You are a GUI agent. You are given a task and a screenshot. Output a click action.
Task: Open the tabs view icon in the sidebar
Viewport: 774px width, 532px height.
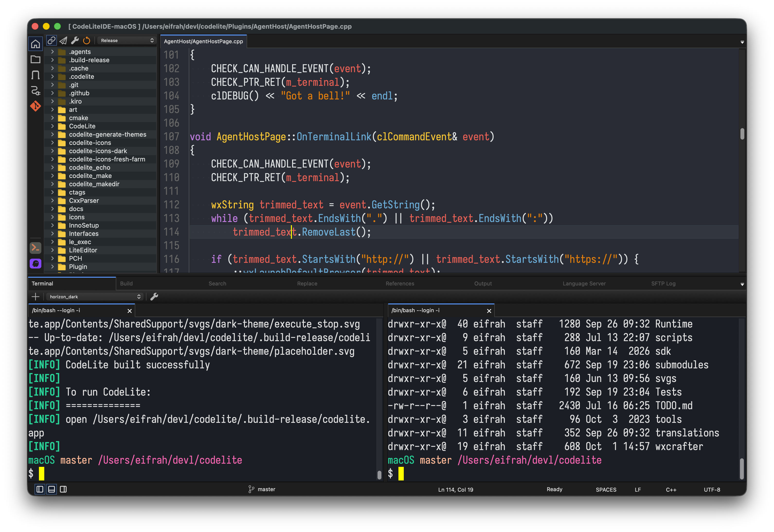[35, 75]
